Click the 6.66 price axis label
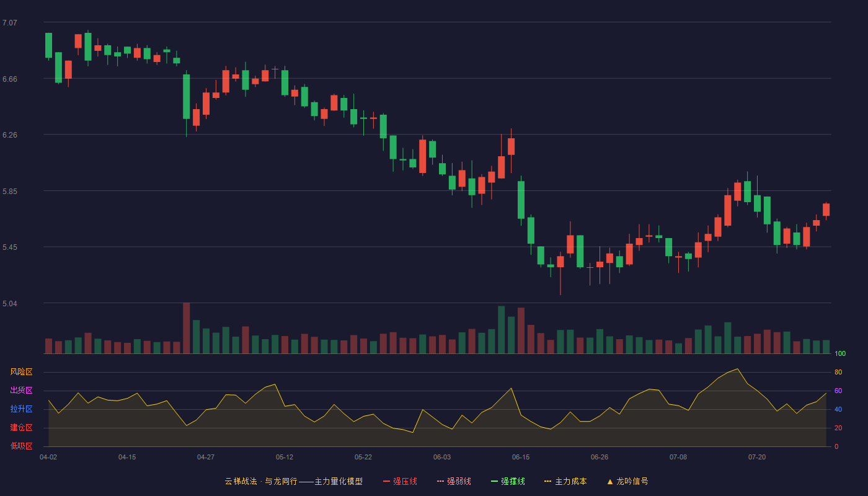The height and width of the screenshot is (496, 868). click(10, 79)
